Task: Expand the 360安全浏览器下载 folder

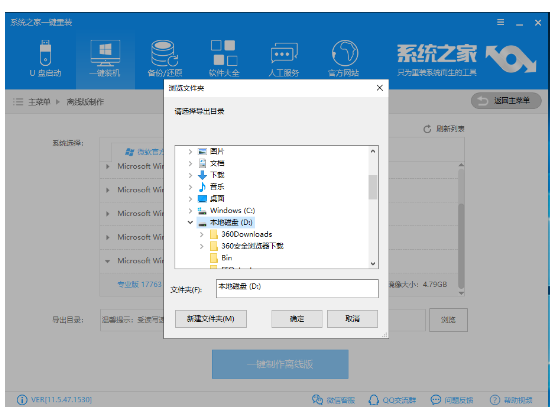Action: 201,246
